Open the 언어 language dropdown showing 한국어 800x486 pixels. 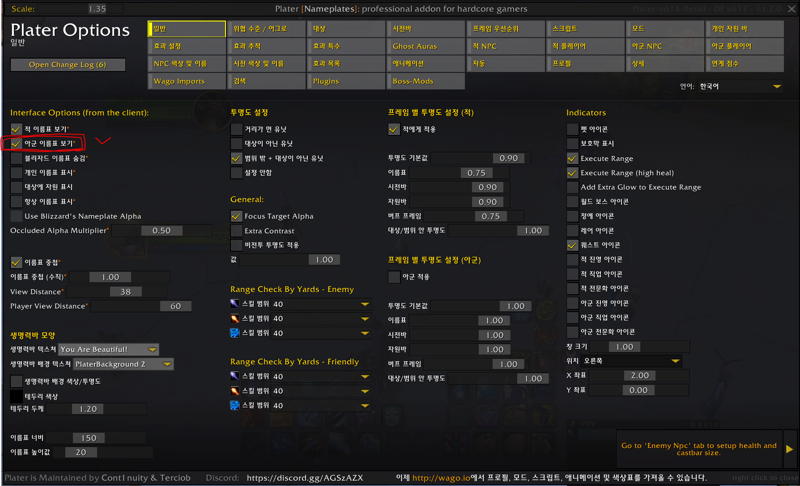740,87
